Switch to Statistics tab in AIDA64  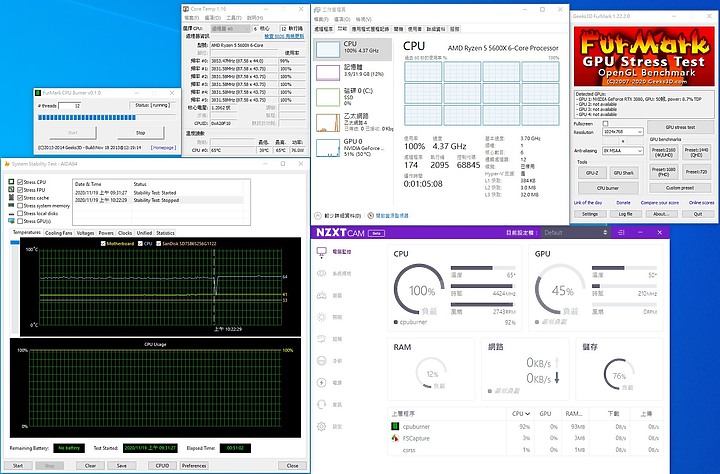pyautogui.click(x=165, y=233)
